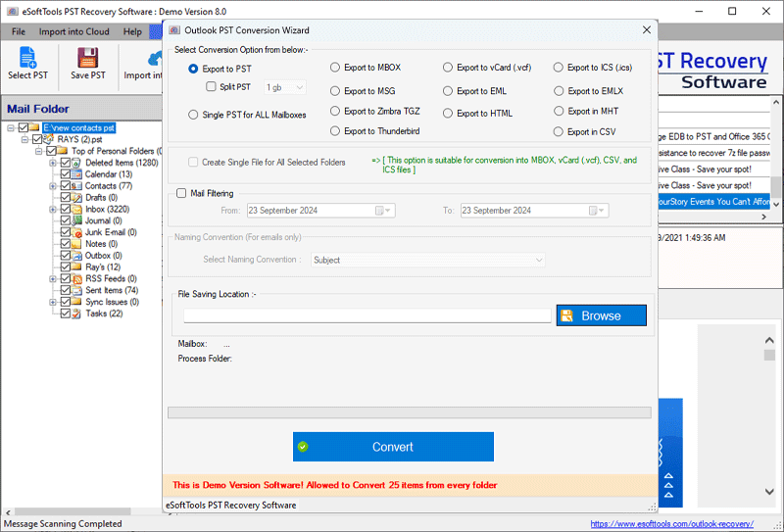Image resolution: width=784 pixels, height=532 pixels.
Task: Collapse the Top of Personal Folders node
Action: pyautogui.click(x=39, y=151)
